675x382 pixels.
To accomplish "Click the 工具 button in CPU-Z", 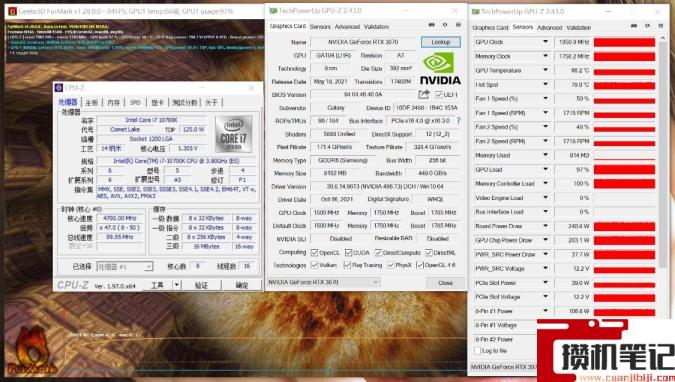I will [157, 285].
